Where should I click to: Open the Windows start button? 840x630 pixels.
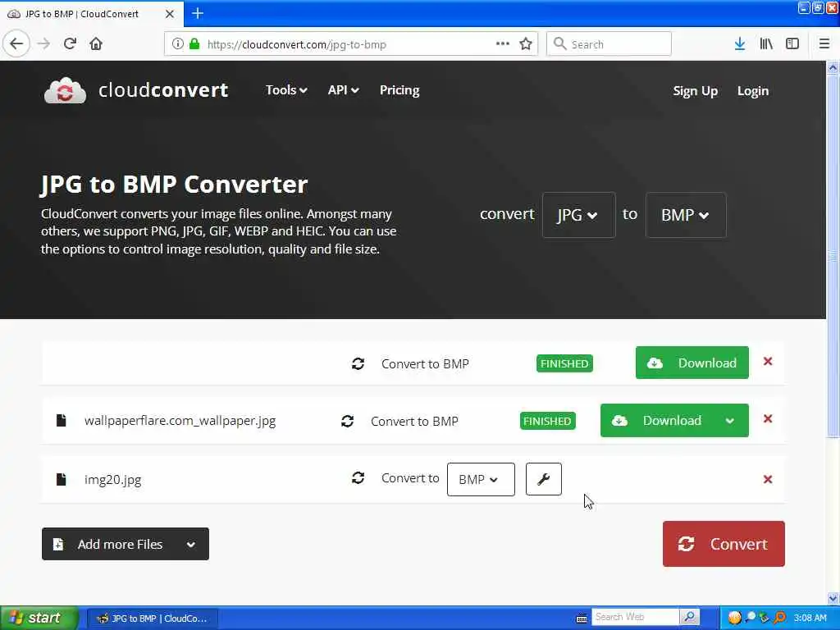click(39, 619)
